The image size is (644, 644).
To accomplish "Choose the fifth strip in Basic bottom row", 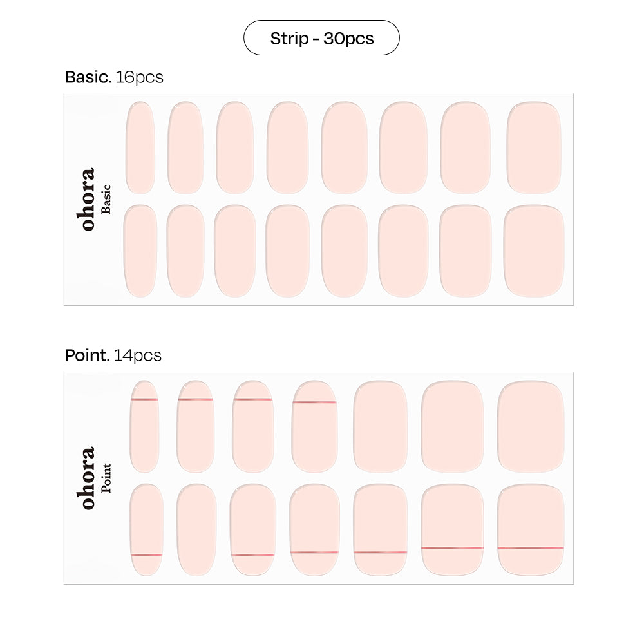I will [344, 251].
